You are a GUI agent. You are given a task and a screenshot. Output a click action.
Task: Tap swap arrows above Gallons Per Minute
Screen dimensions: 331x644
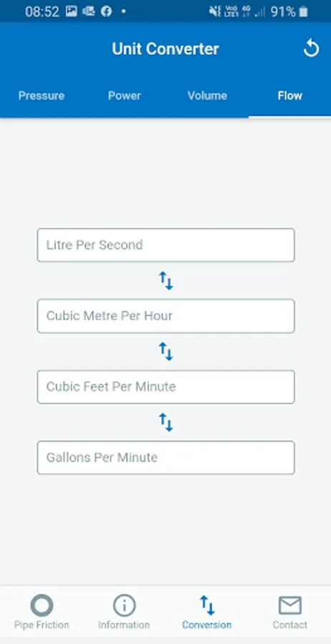pyautogui.click(x=166, y=422)
